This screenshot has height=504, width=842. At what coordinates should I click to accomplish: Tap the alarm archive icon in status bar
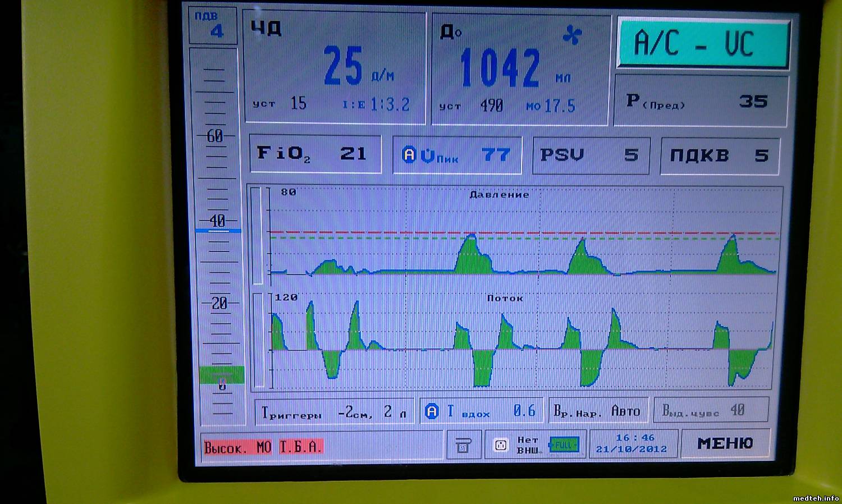(x=463, y=445)
